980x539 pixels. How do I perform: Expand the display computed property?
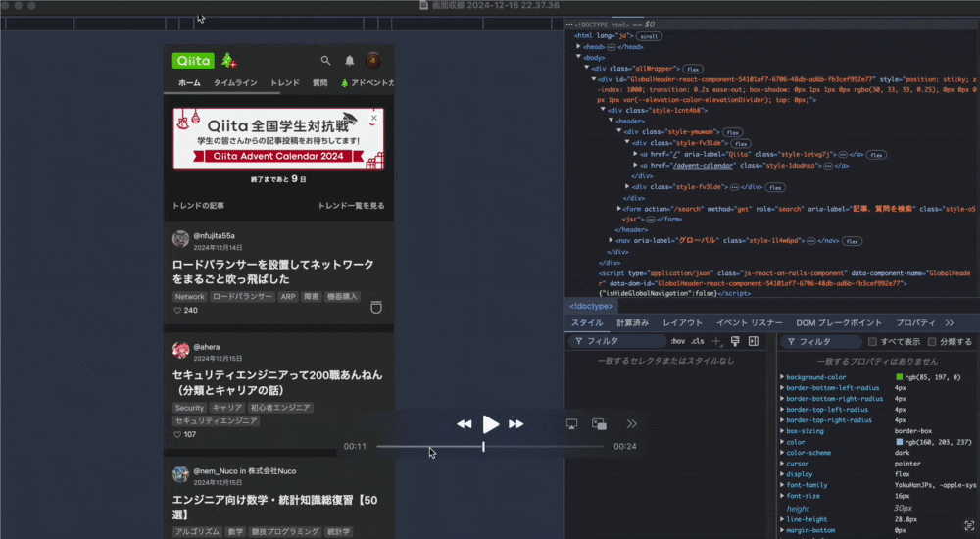tap(782, 474)
